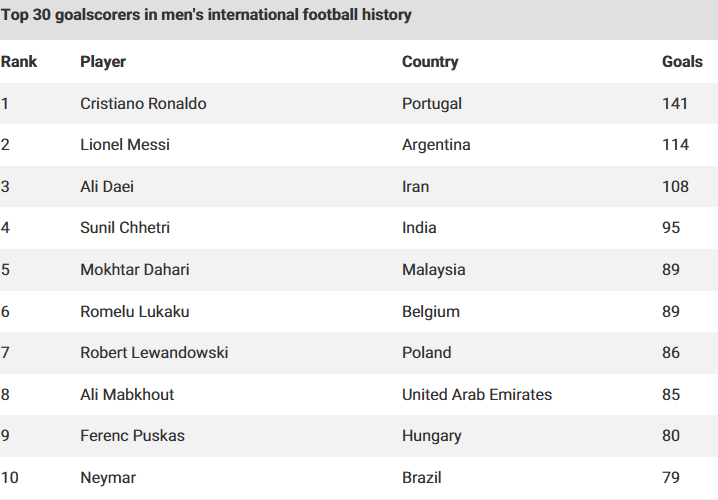The width and height of the screenshot is (718, 500).
Task: Click on Ali Daei's name
Action: point(107,187)
